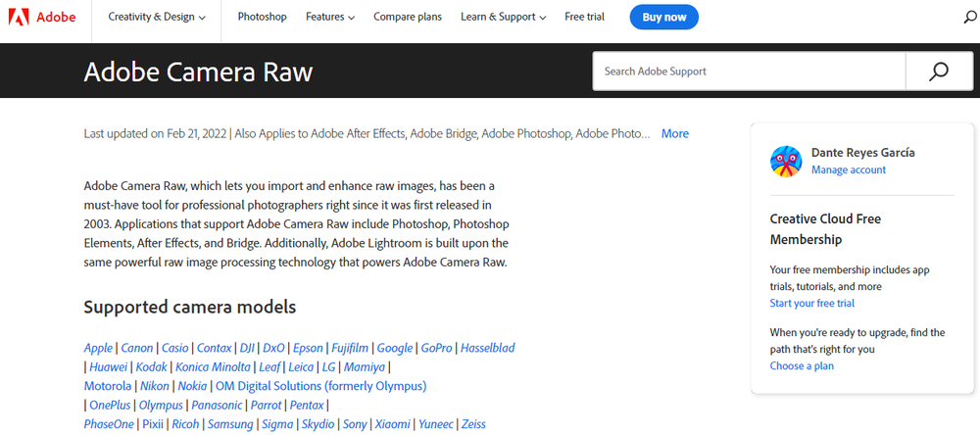The image size is (980, 435).
Task: Open the Epson camera models link
Action: (308, 348)
